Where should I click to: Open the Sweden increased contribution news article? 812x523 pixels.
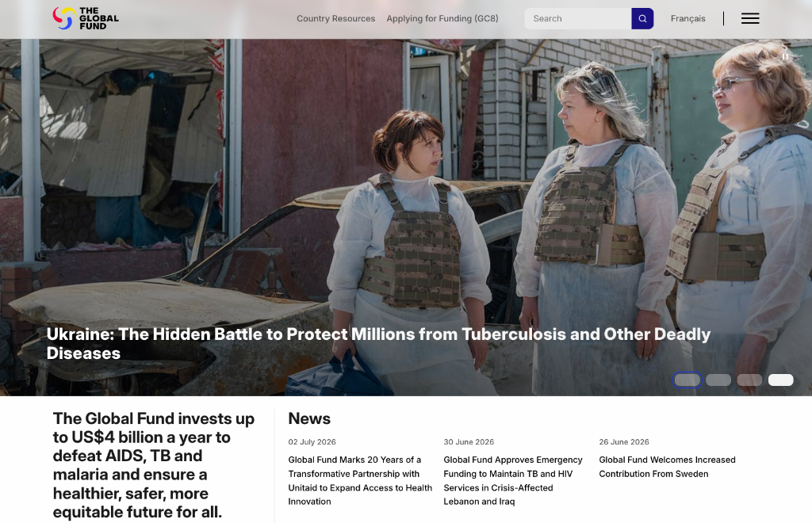click(667, 467)
